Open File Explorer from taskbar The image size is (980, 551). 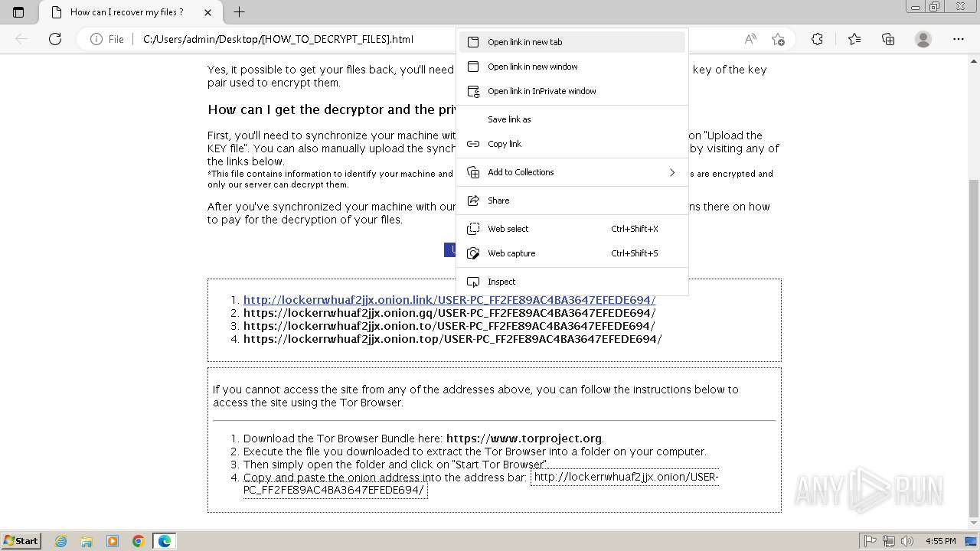point(87,541)
